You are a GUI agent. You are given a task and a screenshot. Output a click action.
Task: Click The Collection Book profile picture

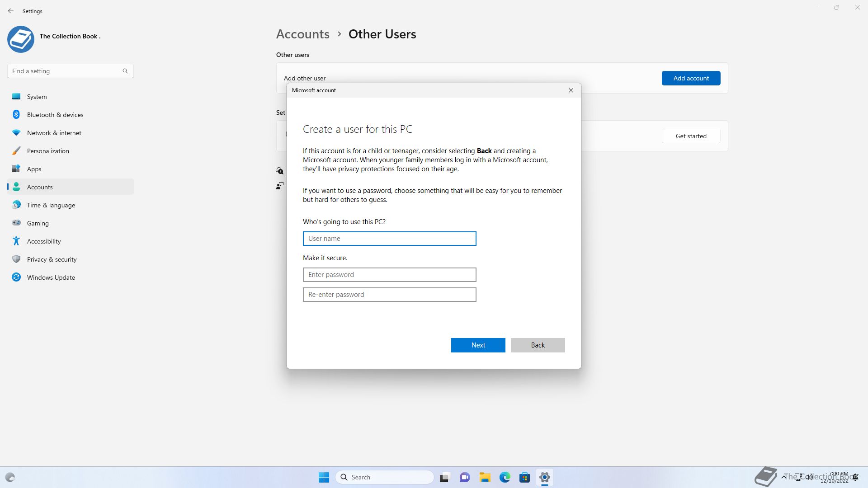(x=21, y=39)
